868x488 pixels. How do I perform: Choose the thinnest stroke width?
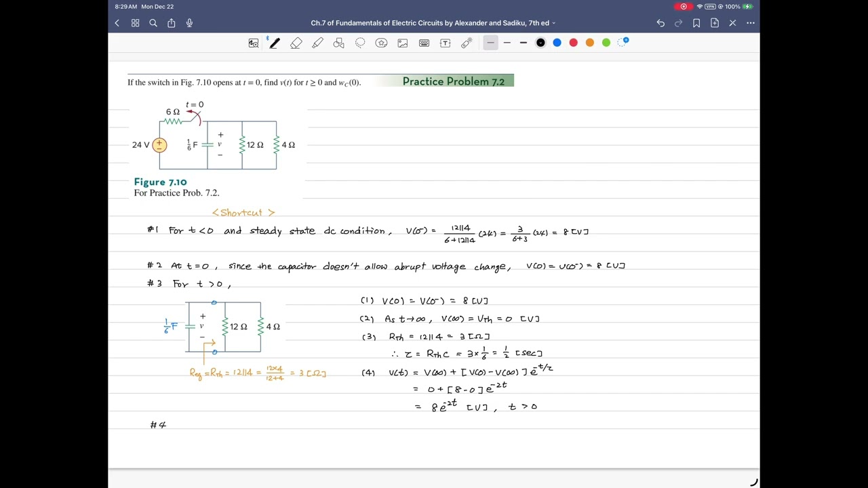pos(490,43)
